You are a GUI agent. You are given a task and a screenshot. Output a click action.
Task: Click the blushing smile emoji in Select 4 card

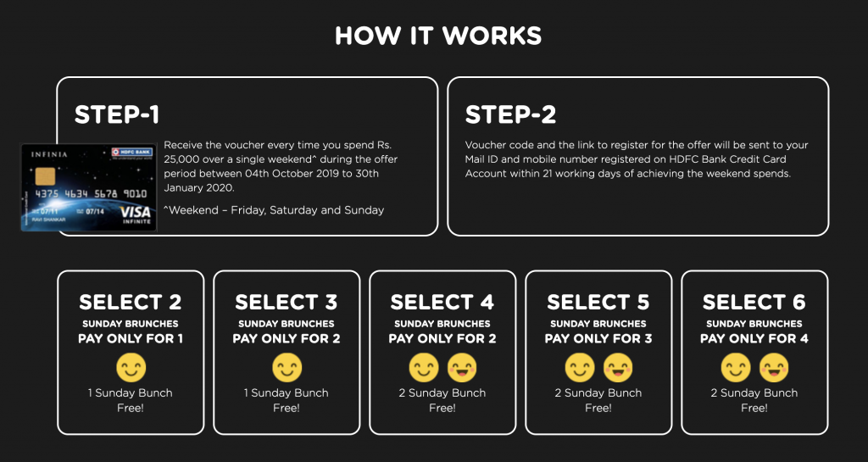424,368
